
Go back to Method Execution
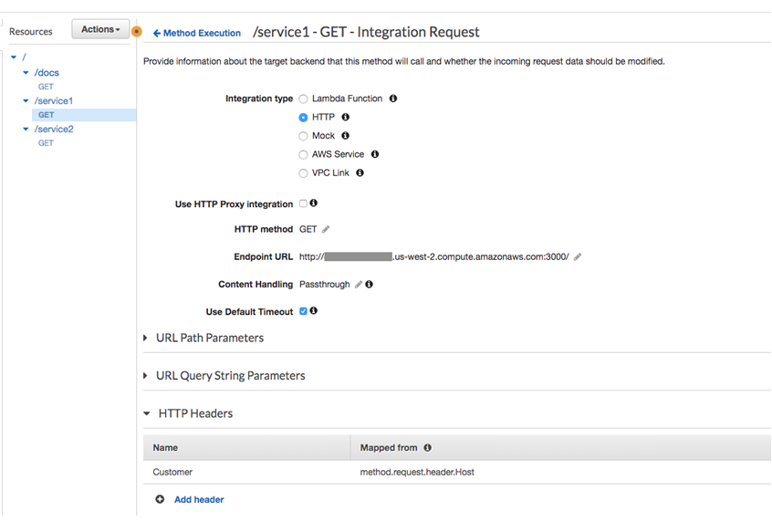[196, 33]
